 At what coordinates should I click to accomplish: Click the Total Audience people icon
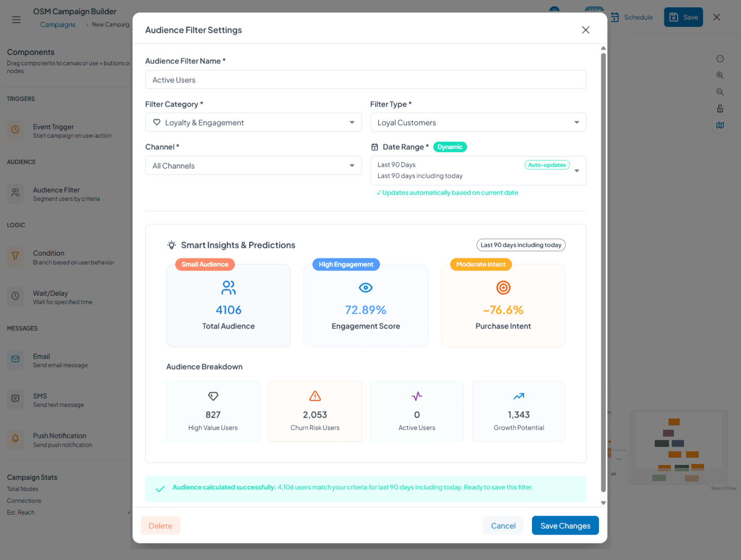coord(229,287)
